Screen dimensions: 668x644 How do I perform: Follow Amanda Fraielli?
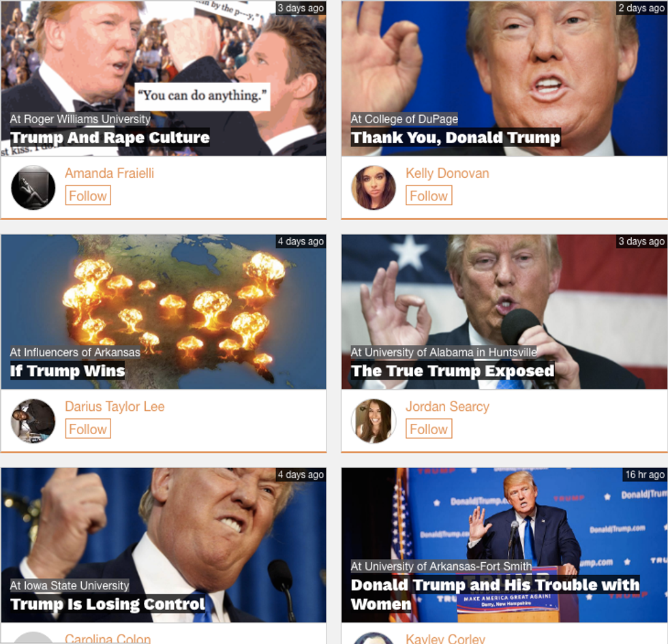(88, 196)
